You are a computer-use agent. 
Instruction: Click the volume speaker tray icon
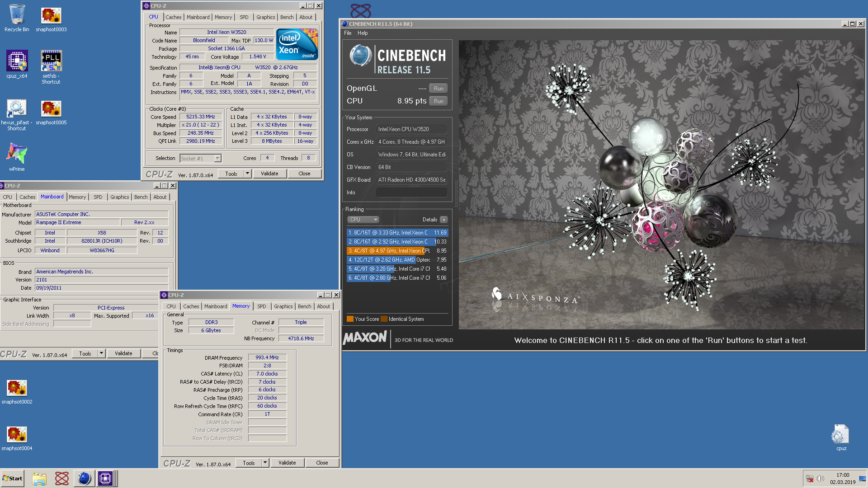click(820, 479)
